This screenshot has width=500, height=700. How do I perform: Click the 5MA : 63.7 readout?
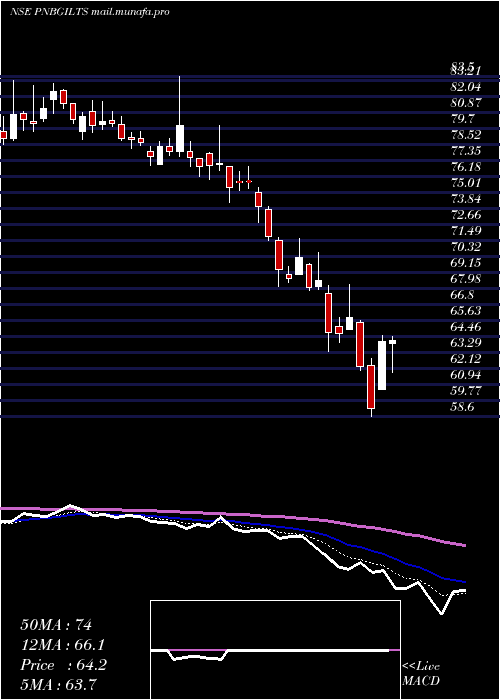(x=59, y=685)
